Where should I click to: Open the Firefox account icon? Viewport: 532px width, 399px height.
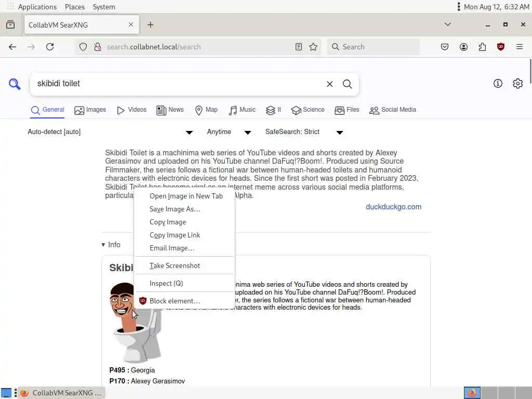463,47
